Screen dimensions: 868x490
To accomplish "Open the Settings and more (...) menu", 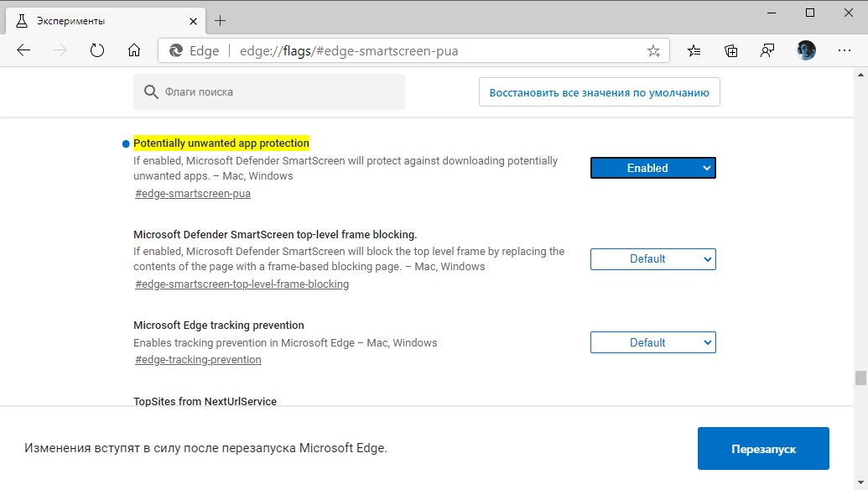I will click(x=845, y=50).
